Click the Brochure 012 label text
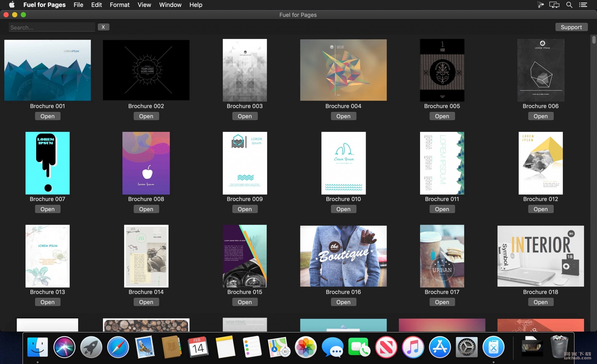 (541, 199)
